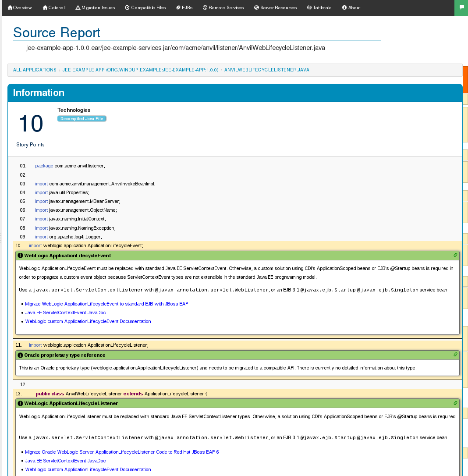Open Server Resources report

pos(275,7)
